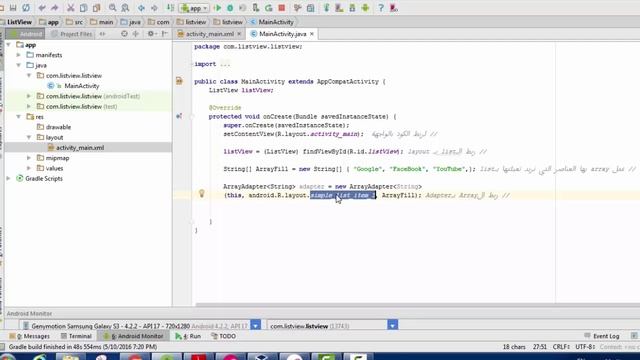This screenshot has width=640, height=360.
Task: Click the Paste icon in toolbar
Action: [x=96, y=8]
